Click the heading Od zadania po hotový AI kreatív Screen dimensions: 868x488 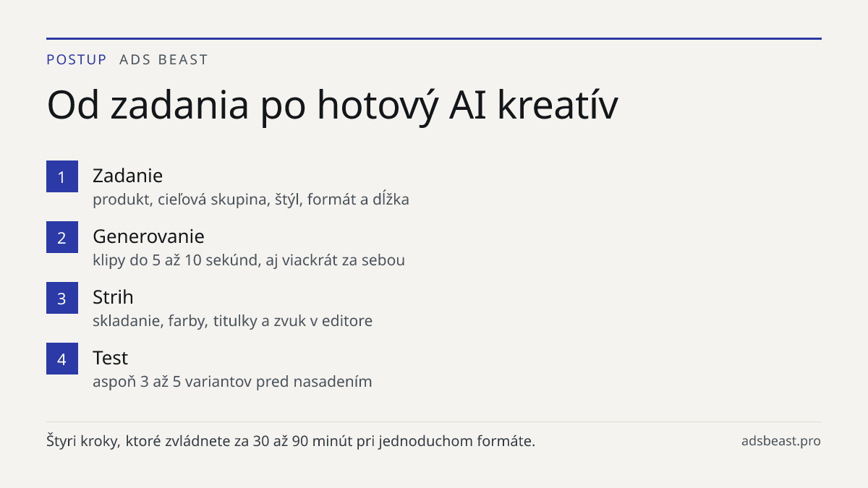pyautogui.click(x=332, y=106)
